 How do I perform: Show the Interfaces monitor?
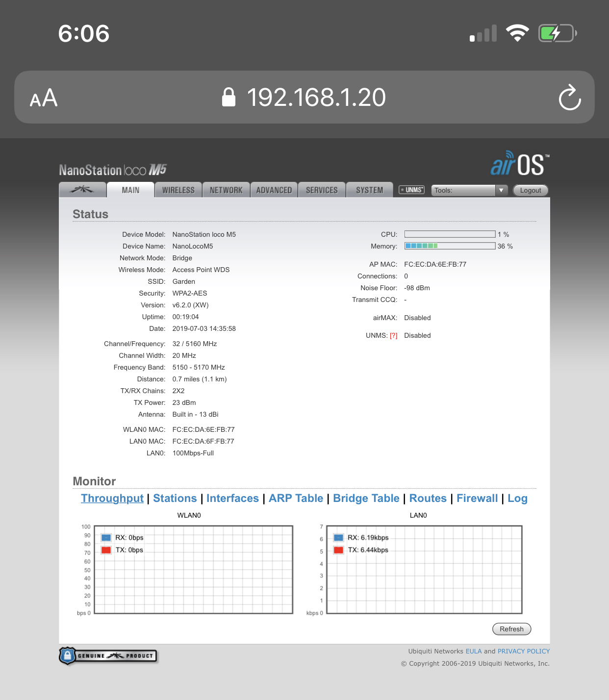pos(232,499)
